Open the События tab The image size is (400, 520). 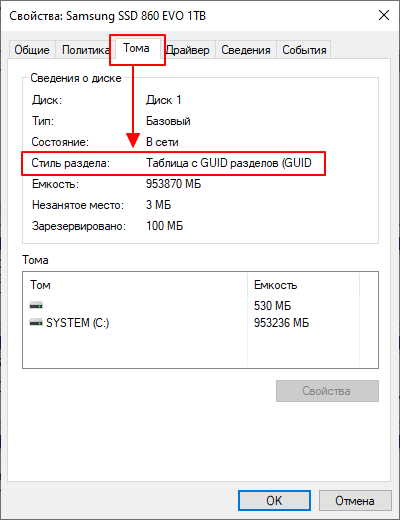(x=304, y=50)
